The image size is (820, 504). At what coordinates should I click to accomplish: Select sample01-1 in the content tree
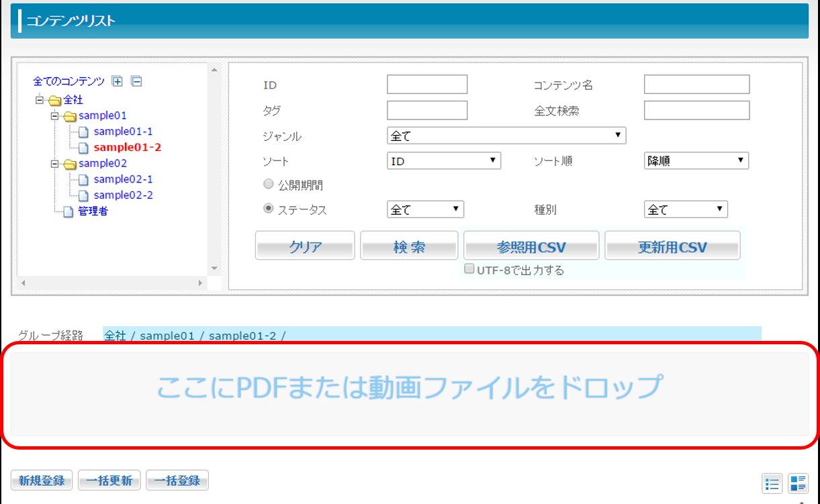pyautogui.click(x=123, y=132)
